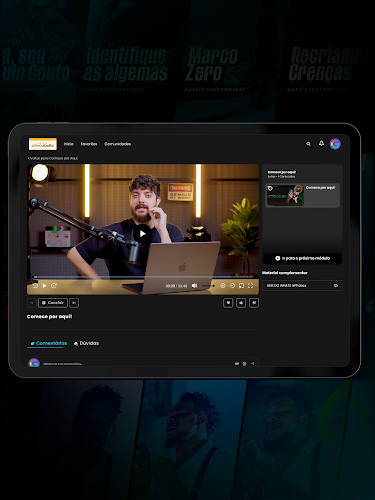Image resolution: width=375 pixels, height=500 pixels.
Task: Open the Comunidades menu item
Action: click(x=117, y=144)
